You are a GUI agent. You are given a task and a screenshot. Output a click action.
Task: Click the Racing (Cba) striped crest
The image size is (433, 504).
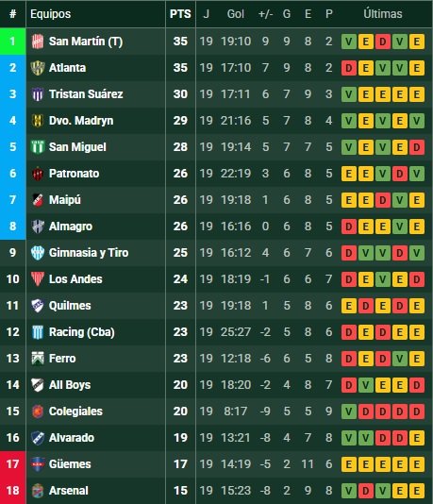pos(38,332)
